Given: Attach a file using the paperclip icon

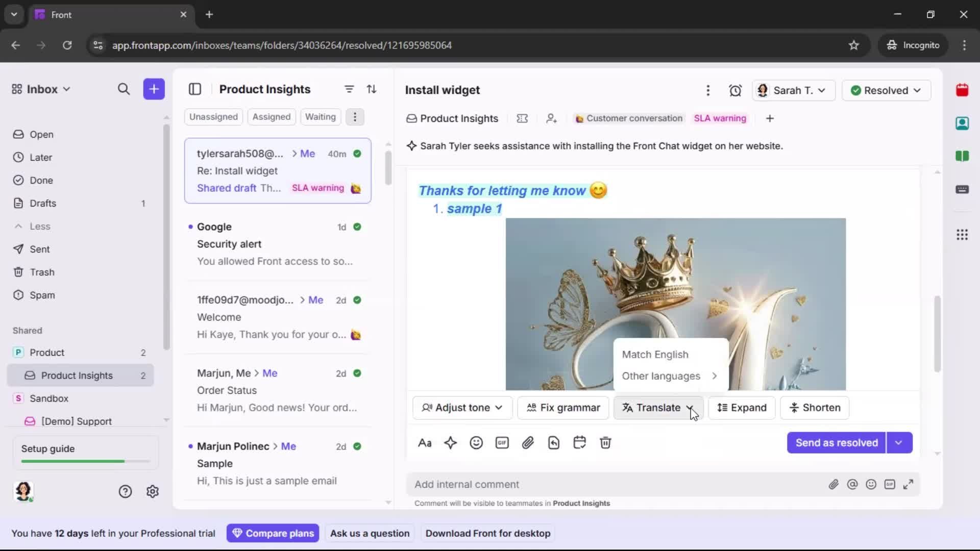Looking at the screenshot, I should click(x=528, y=443).
